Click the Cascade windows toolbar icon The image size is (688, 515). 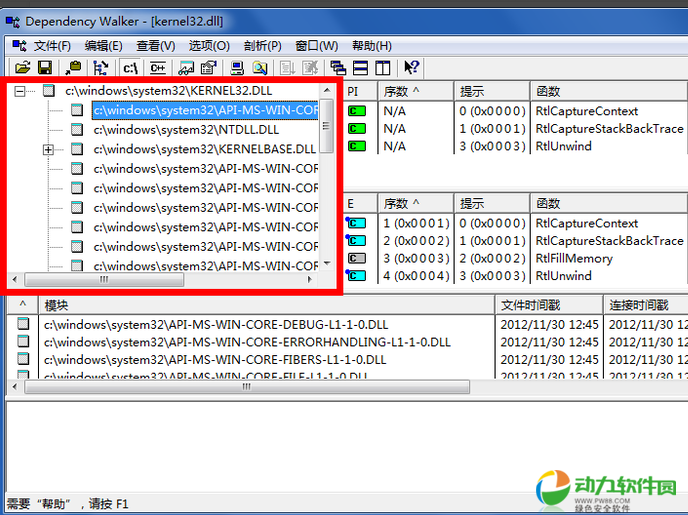(x=337, y=68)
